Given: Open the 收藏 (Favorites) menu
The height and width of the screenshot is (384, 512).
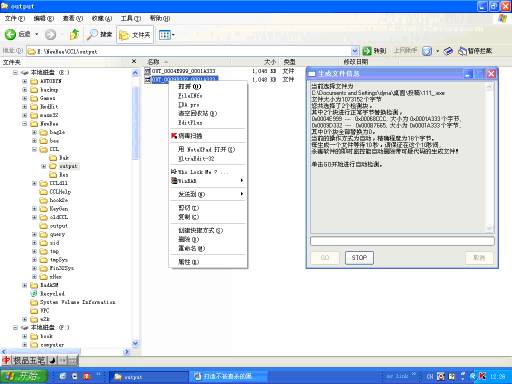Looking at the screenshot, I should tap(102, 18).
